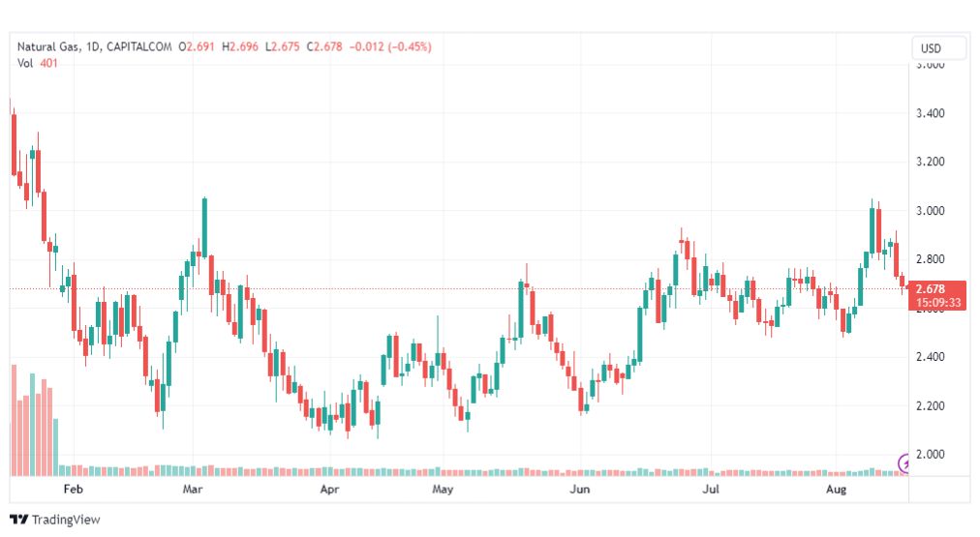Click the 3.000 price axis label

[x=930, y=210]
